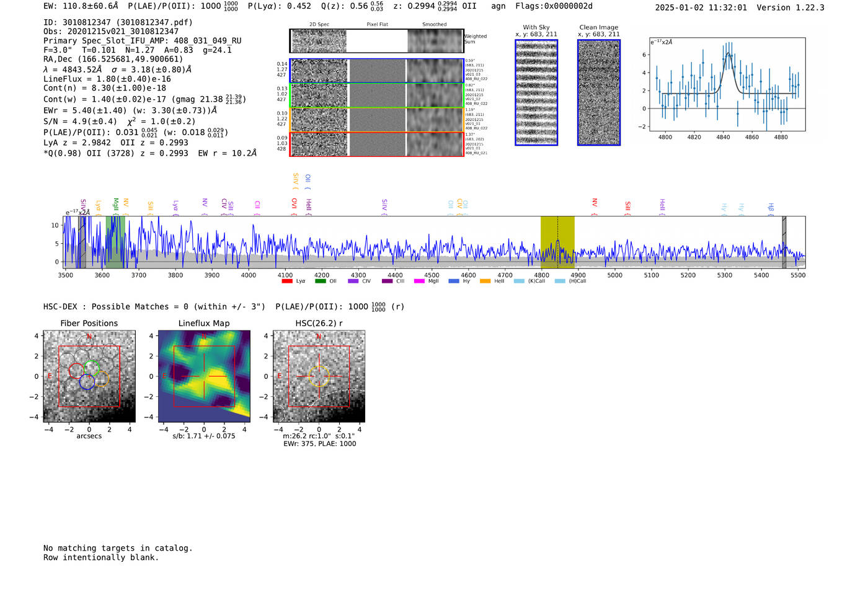Select the orange-bordered fiber 2D spec row

coord(376,120)
